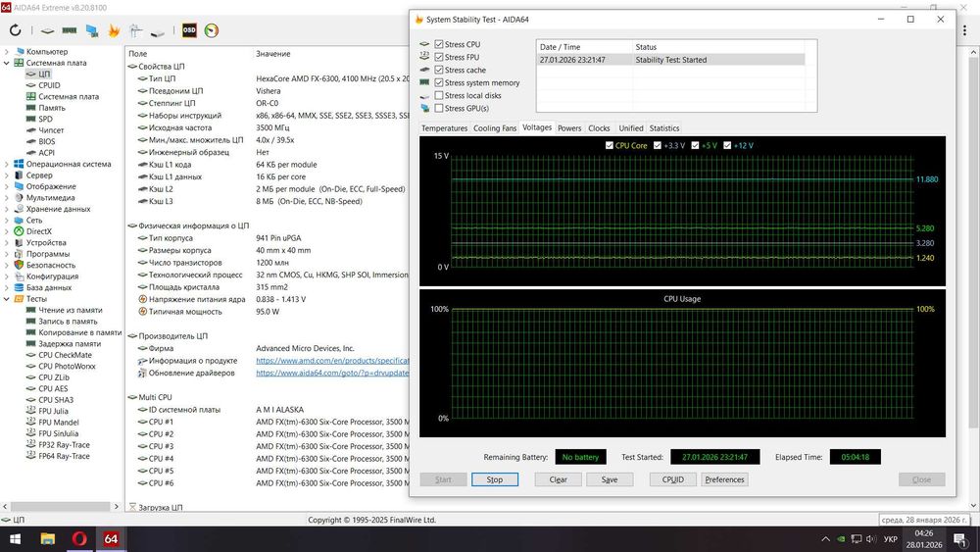Screen dimensions: 980x552
Task: Open the aida64.com driver update link
Action: tap(332, 374)
